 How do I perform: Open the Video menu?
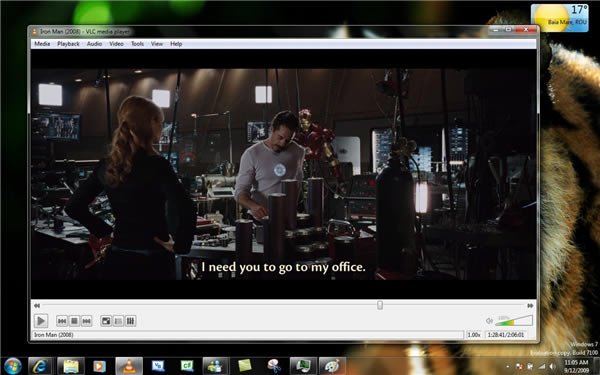pyautogui.click(x=116, y=44)
